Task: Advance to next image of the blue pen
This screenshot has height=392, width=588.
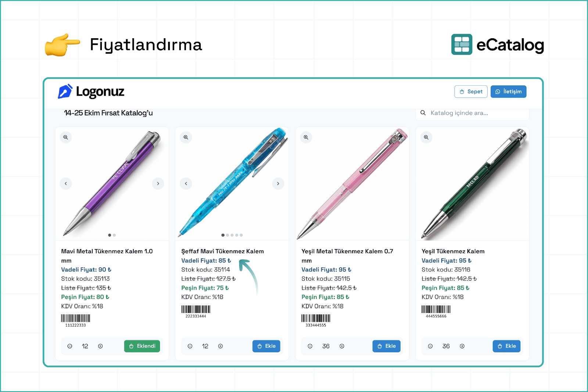Action: point(278,183)
